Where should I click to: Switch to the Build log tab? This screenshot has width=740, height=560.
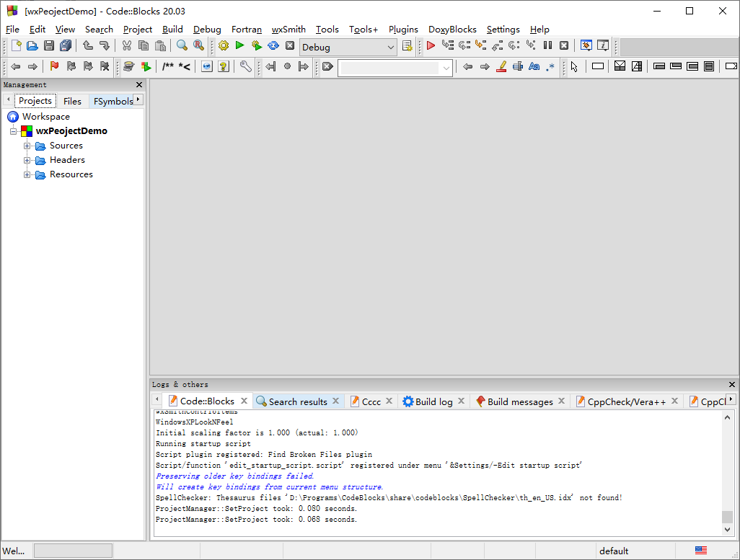(x=433, y=401)
